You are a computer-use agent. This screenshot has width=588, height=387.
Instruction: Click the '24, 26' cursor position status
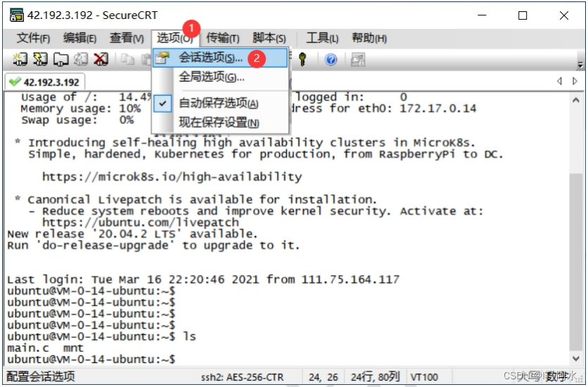(324, 377)
